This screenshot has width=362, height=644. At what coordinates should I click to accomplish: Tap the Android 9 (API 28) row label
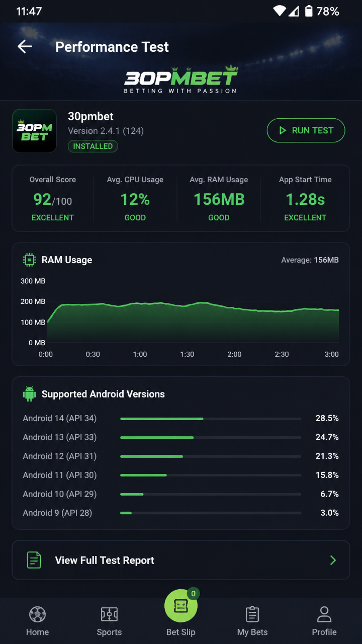click(57, 513)
